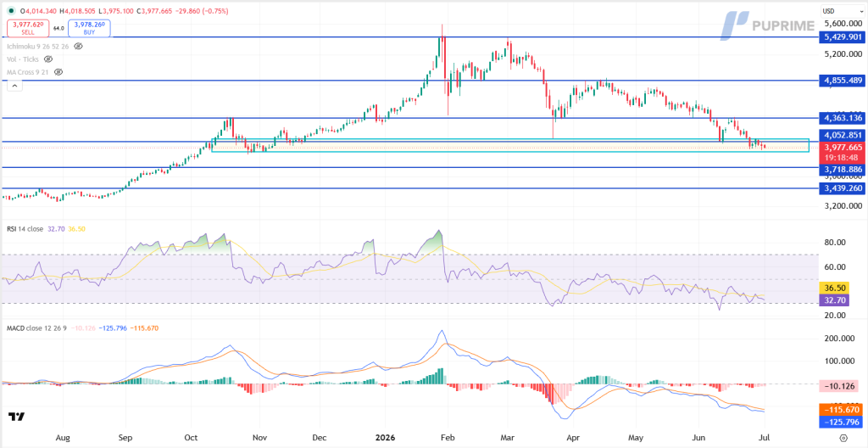Click the MACD -115.670 orange axis label
The image size is (868, 448).
[x=842, y=411]
